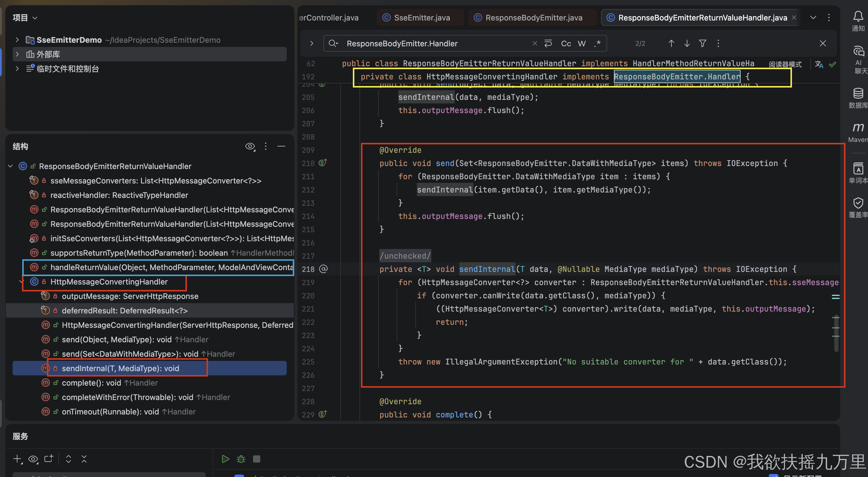The image size is (868, 477).
Task: Stop the running service
Action: click(x=256, y=459)
